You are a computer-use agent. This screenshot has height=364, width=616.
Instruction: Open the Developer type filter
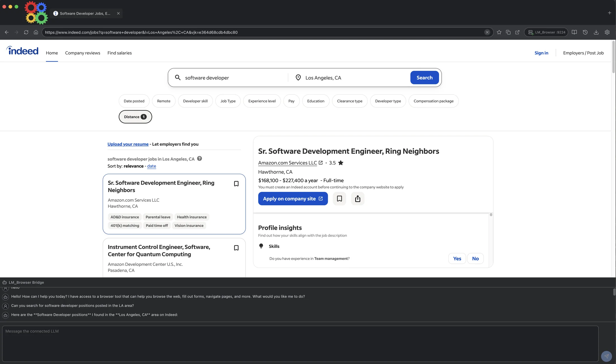pos(388,101)
